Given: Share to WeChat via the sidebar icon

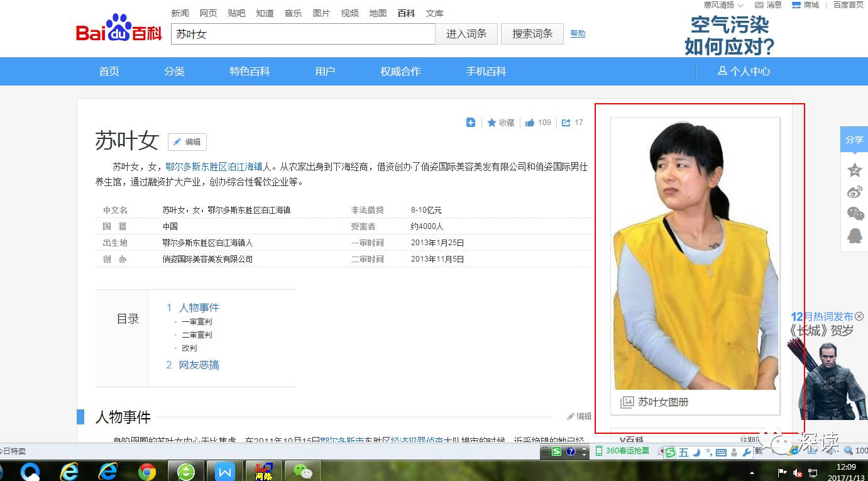Looking at the screenshot, I should point(855,214).
